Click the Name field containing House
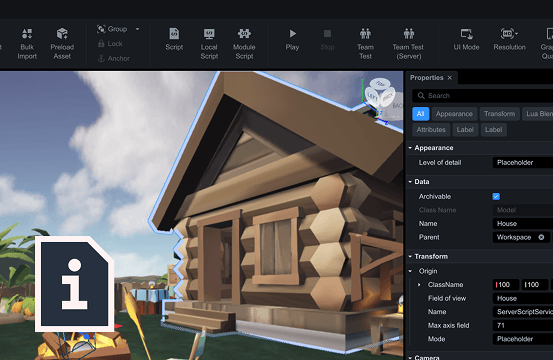 tap(523, 224)
